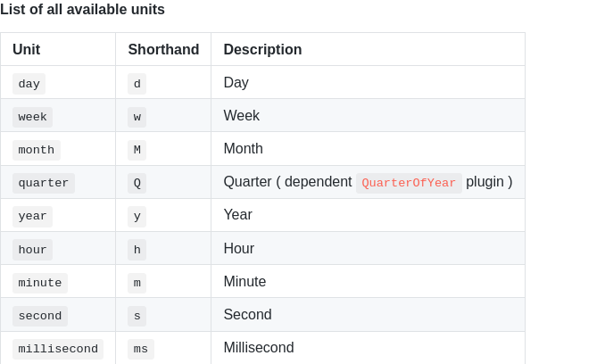Click the uppercase 'M' shorthand for month
Viewport: 605px width, 364px height.
(137, 150)
